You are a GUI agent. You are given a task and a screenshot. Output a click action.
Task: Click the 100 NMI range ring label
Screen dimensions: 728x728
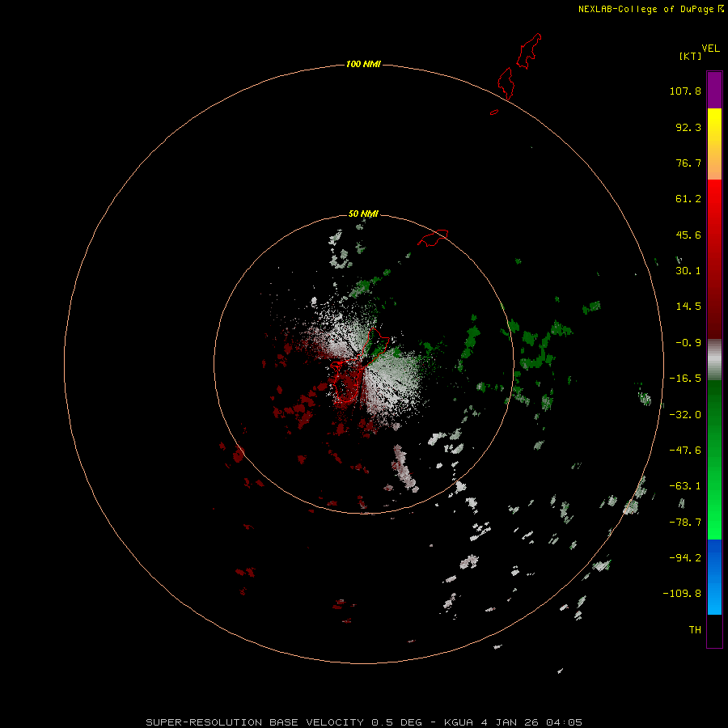pos(363,64)
